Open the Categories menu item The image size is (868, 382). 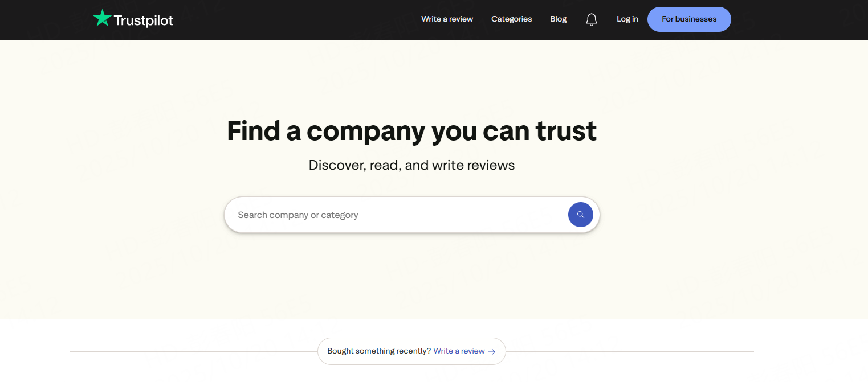click(511, 19)
